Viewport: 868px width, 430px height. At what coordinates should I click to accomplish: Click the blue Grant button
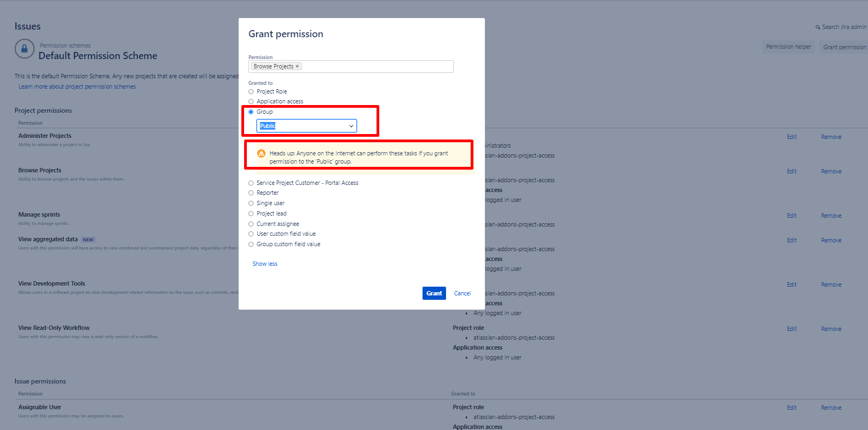pyautogui.click(x=434, y=293)
